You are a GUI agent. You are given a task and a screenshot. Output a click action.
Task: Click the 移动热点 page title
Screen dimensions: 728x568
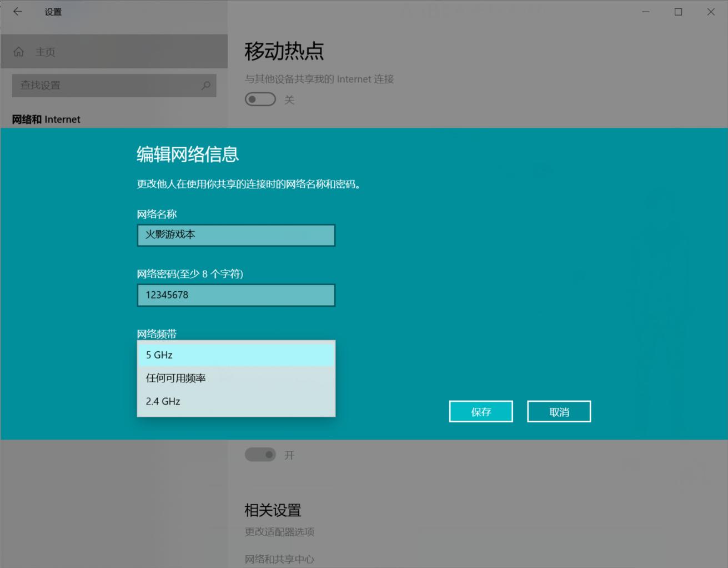pos(284,51)
